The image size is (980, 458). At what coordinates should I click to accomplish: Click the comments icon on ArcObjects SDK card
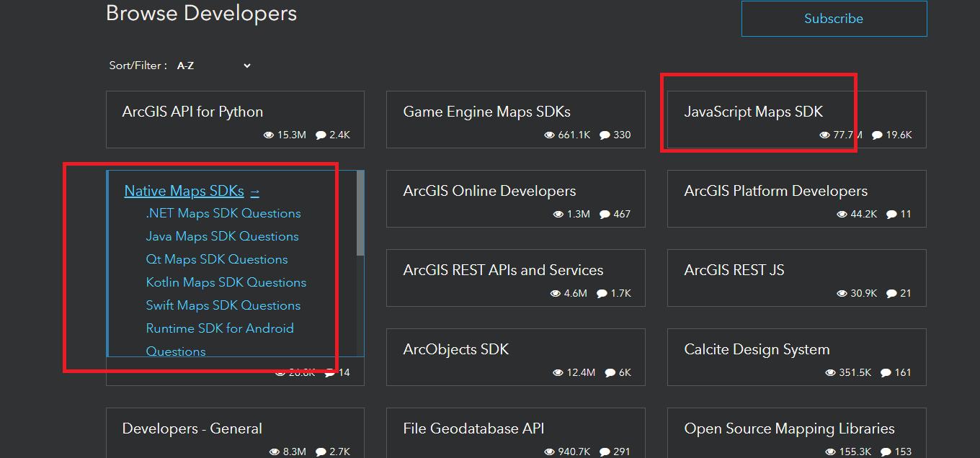(610, 372)
